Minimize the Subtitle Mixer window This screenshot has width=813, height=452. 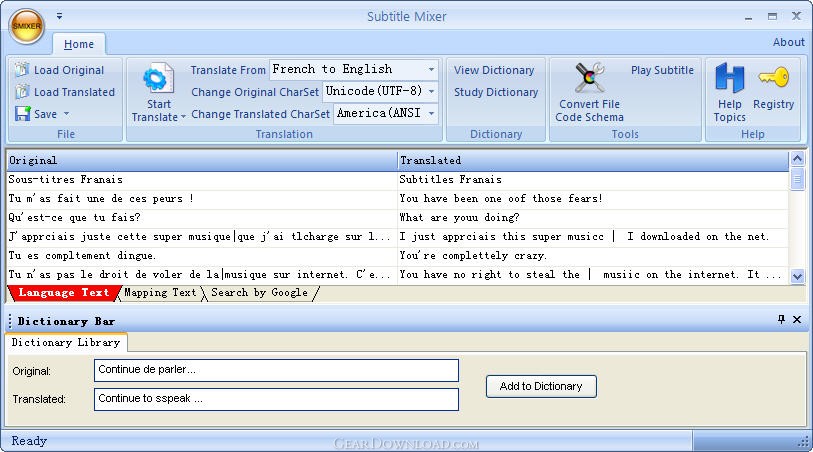click(748, 17)
